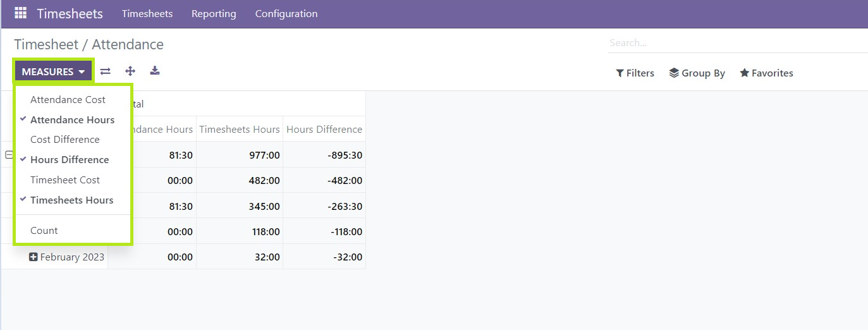868x330 pixels.
Task: Select the -482:00 difference cell
Action: (324, 180)
